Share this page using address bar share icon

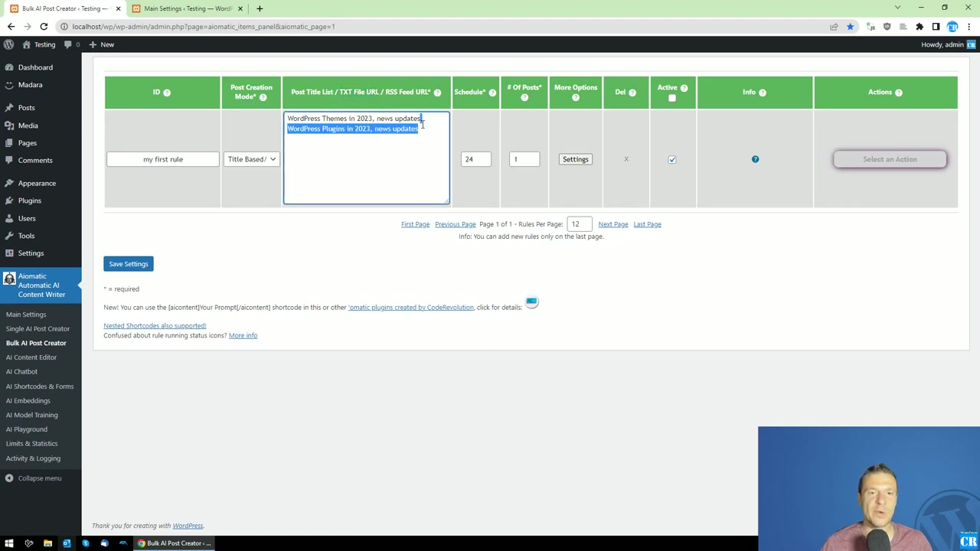pyautogui.click(x=834, y=27)
